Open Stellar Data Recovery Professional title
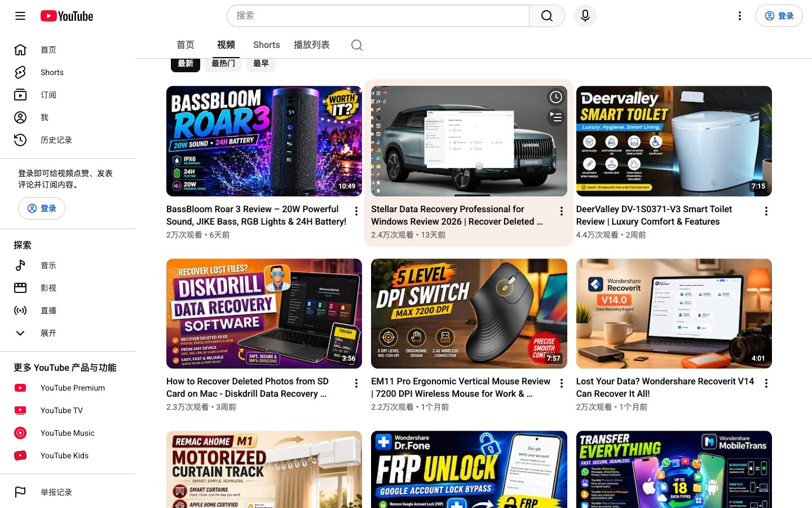The height and width of the screenshot is (508, 812). (457, 215)
